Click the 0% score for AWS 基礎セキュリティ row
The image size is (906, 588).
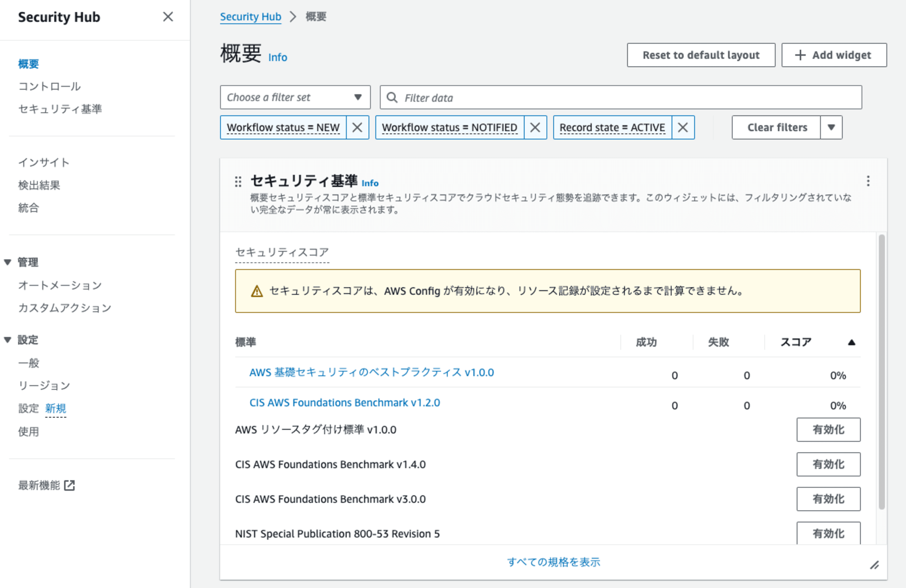click(x=838, y=376)
